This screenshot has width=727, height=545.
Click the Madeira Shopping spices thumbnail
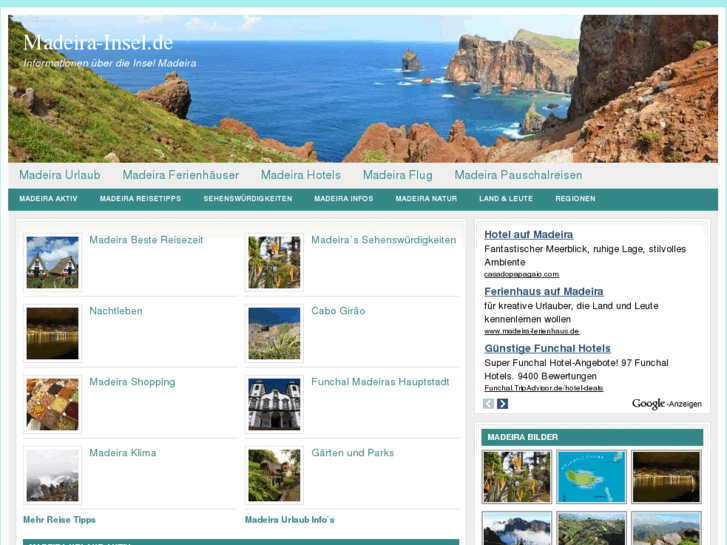(x=52, y=404)
